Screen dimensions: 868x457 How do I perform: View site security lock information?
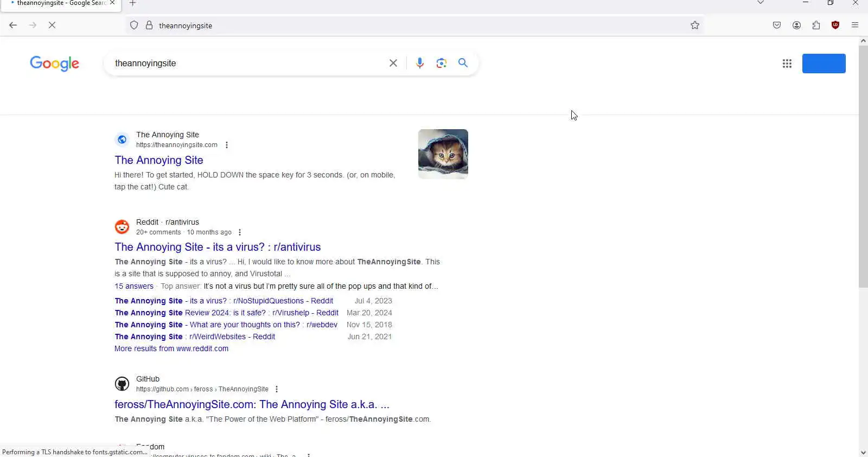(x=149, y=26)
